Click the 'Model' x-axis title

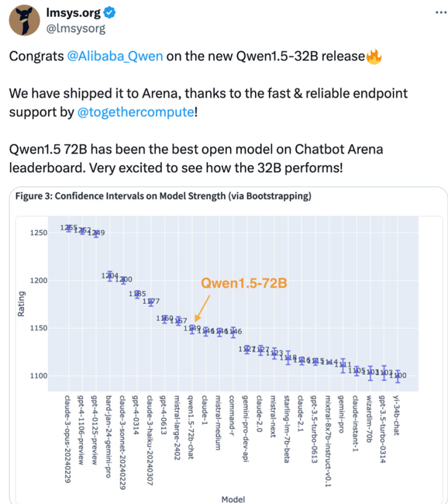pos(233,499)
